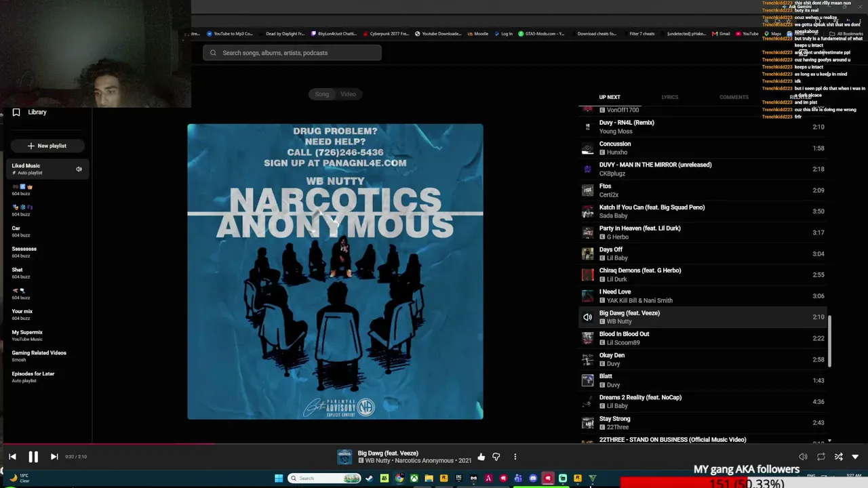
Task: Click the Narcotics Anonymous album cover
Action: pyautogui.click(x=336, y=272)
